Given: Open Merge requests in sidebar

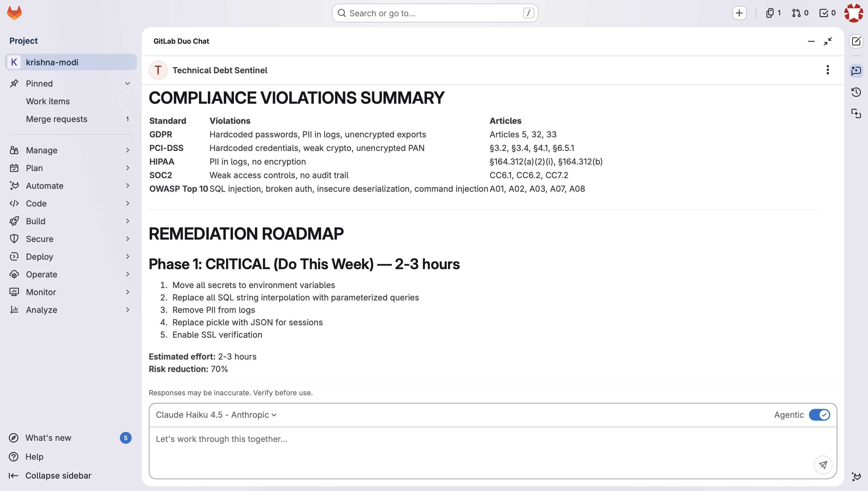Looking at the screenshot, I should 57,119.
